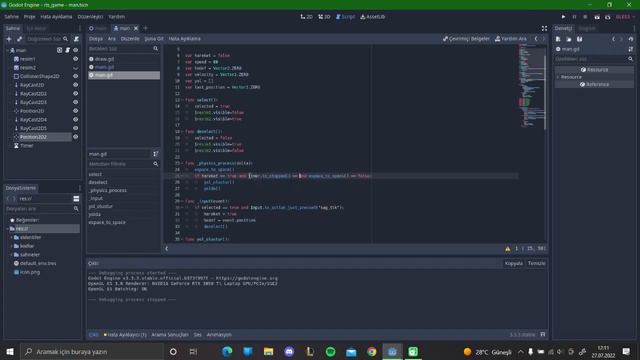Screen dimensions: 640x360
Task: Toggle visibility of RayCast2D4 node
Action: 76,120
